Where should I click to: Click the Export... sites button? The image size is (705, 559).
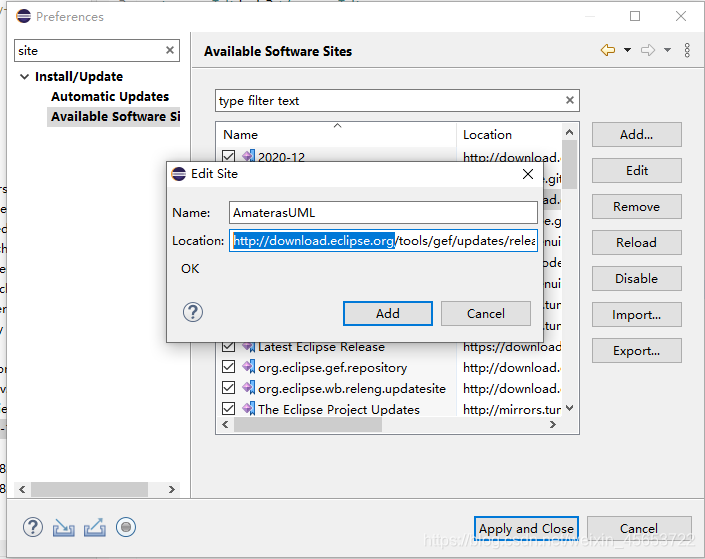tap(637, 350)
